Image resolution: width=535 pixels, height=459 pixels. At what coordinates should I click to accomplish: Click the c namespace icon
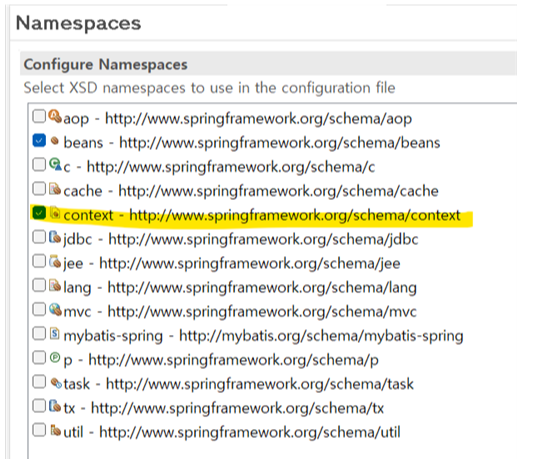pyautogui.click(x=55, y=164)
